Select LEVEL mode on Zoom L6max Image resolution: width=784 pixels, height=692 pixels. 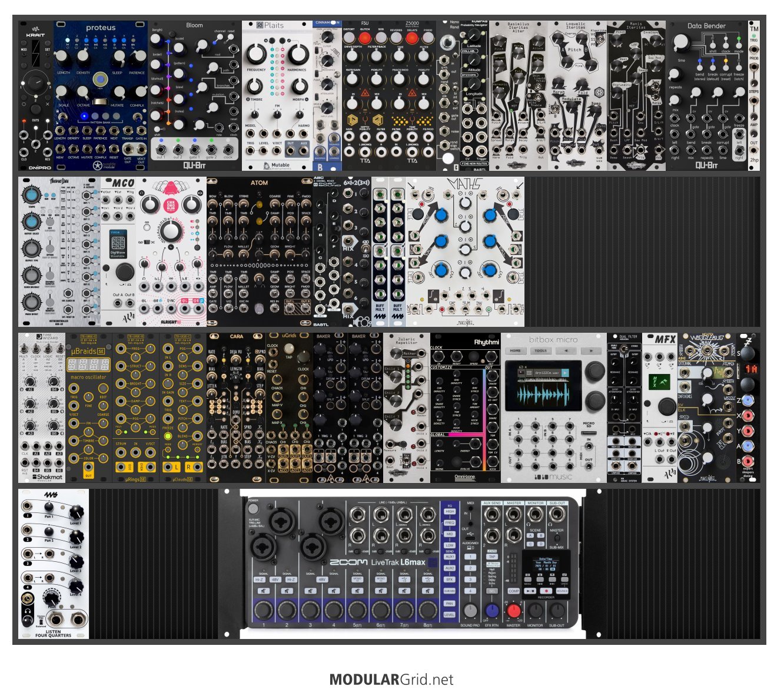(x=450, y=614)
